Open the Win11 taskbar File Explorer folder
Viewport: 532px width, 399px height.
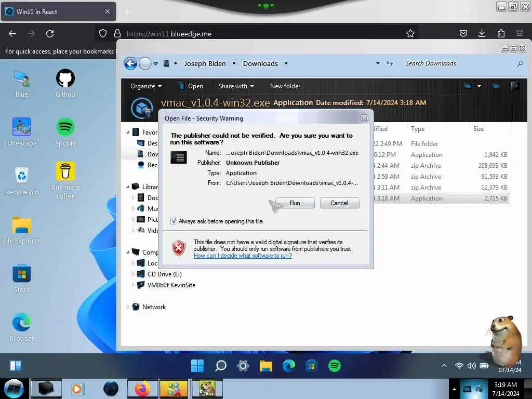pyautogui.click(x=265, y=366)
